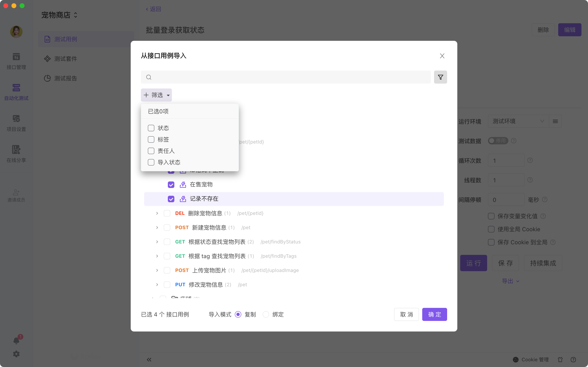
Task: Click the notification bell icon
Action: click(x=16, y=340)
